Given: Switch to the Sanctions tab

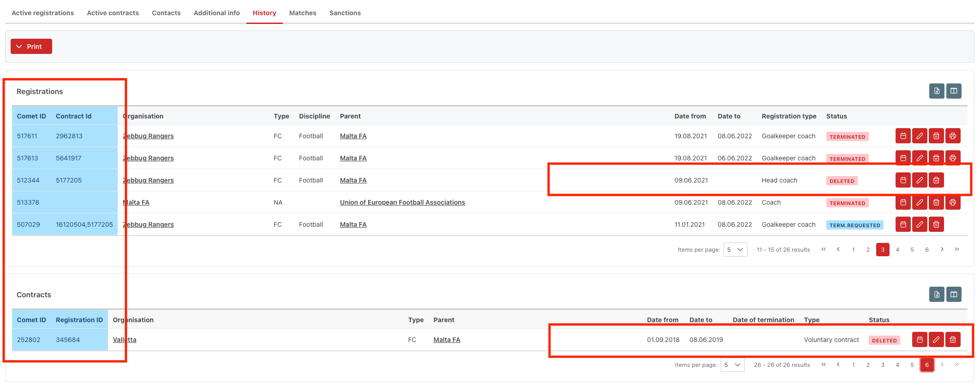Looking at the screenshot, I should pyautogui.click(x=345, y=13).
